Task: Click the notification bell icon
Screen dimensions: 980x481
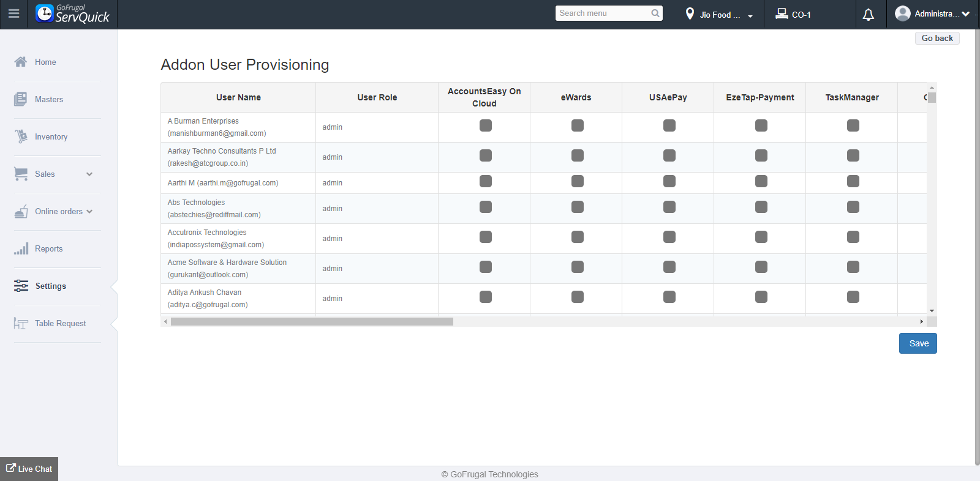Action: pyautogui.click(x=868, y=15)
